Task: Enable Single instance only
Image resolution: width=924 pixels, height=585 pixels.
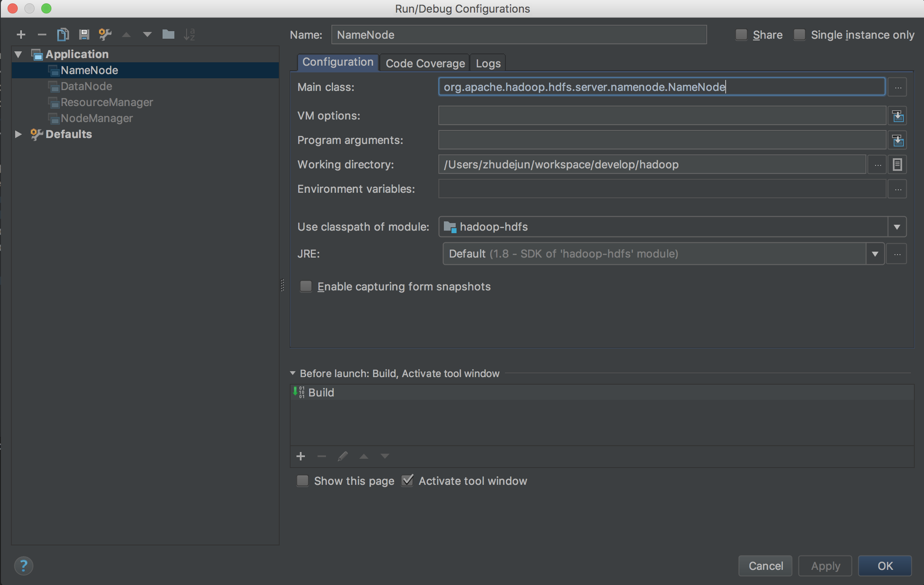Action: [x=799, y=35]
